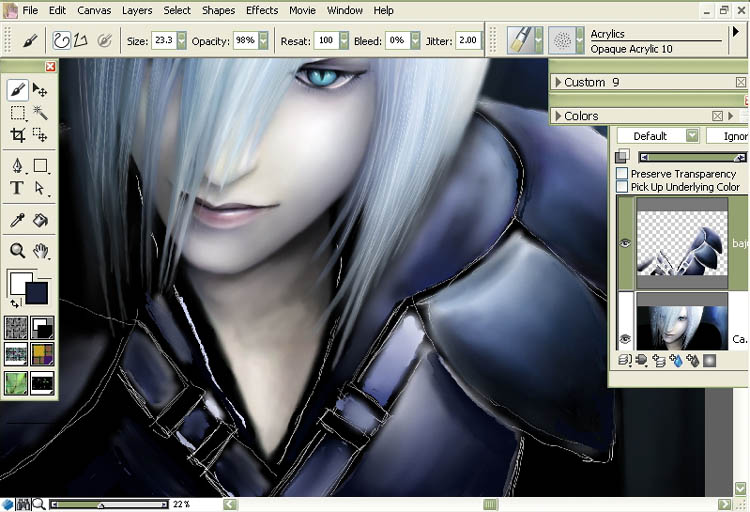The image size is (750, 512).
Task: Click the brush icon in property bar
Action: (x=30, y=41)
